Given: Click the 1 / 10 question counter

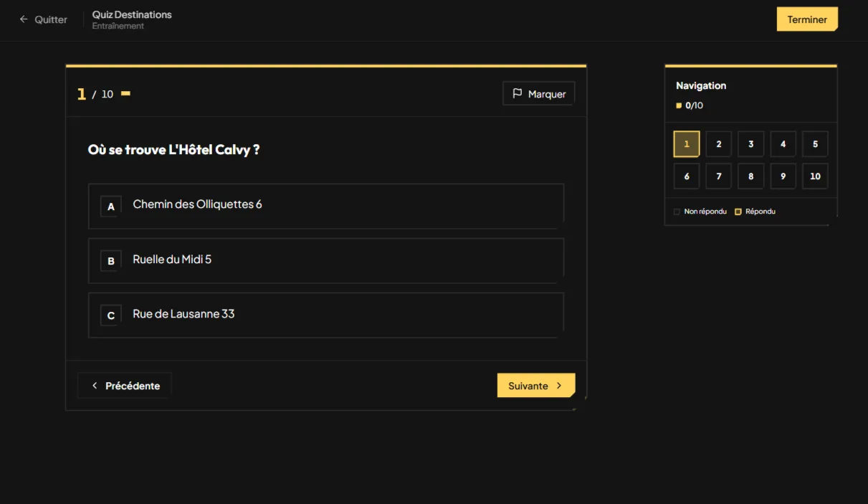Looking at the screenshot, I should tap(95, 94).
